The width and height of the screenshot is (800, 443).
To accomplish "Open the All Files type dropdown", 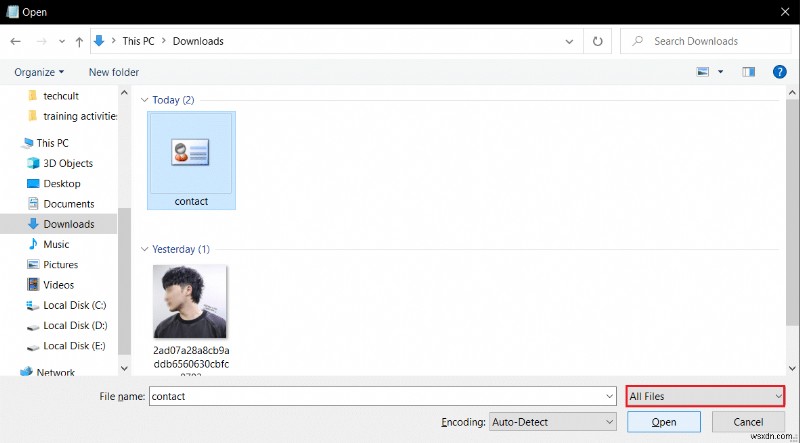I will [705, 396].
